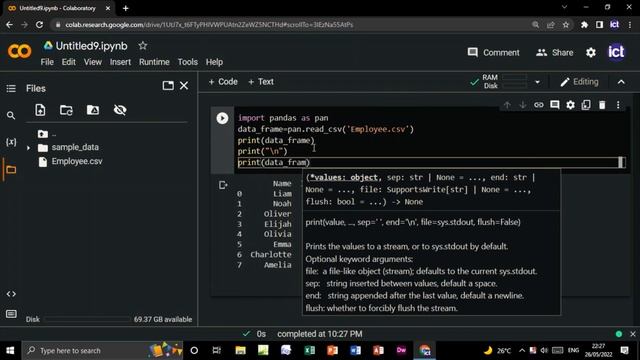Share the notebook
This screenshot has width=640, height=360.
(x=555, y=53)
